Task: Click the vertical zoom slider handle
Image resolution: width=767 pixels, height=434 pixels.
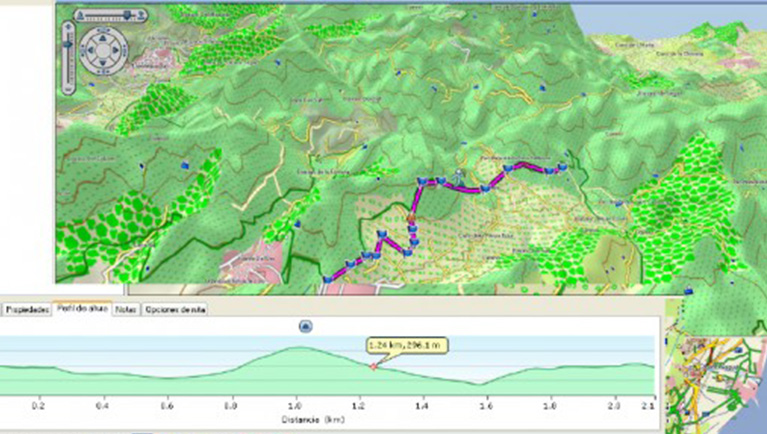Action: click(x=68, y=44)
